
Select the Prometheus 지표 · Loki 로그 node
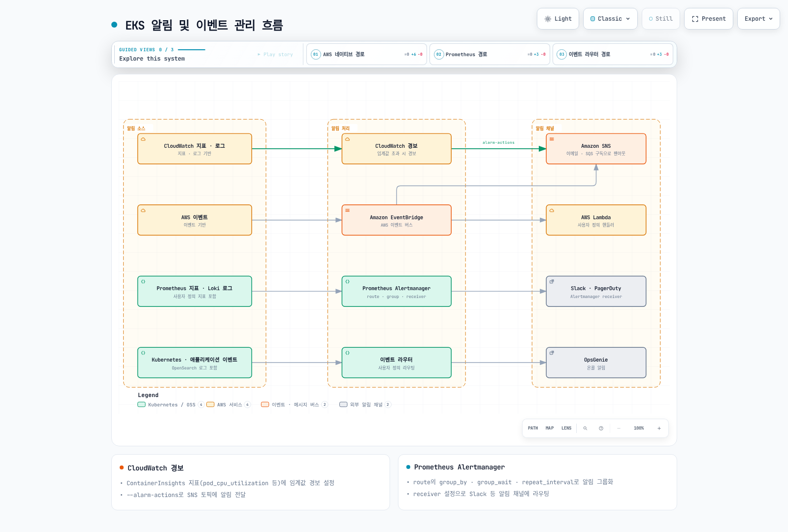coord(195,292)
